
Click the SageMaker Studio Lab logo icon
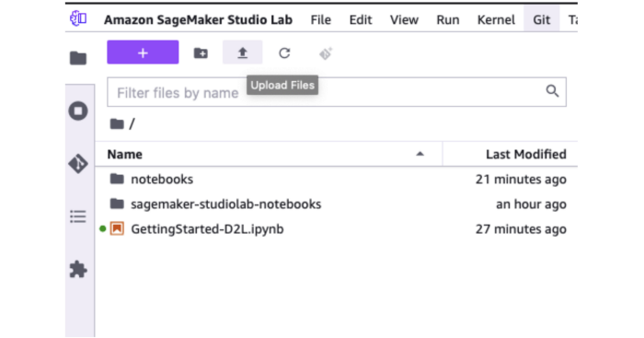78,18
